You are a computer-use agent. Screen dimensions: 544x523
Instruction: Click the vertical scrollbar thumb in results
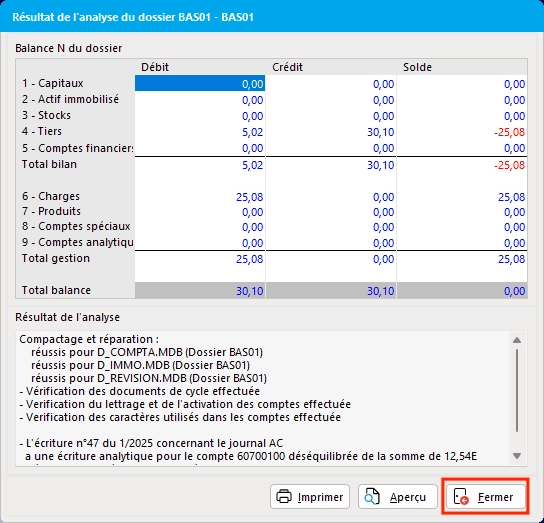(x=517, y=390)
